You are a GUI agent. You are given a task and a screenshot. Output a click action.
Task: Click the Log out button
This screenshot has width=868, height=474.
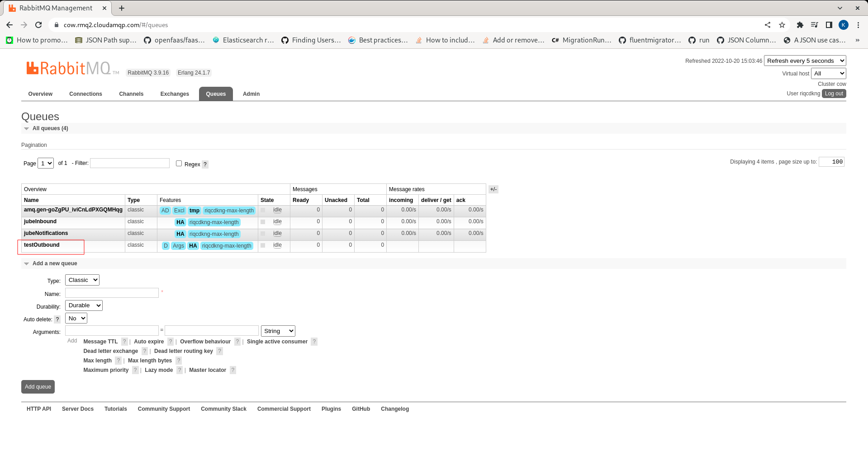pos(834,94)
